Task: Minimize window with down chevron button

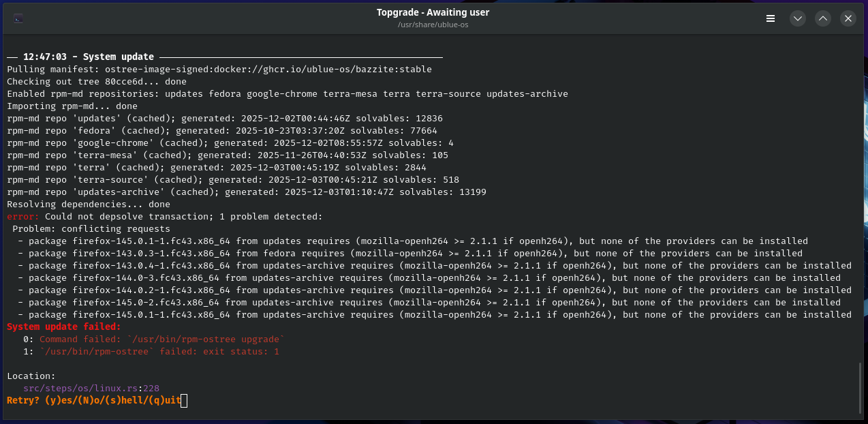Action: pos(798,18)
